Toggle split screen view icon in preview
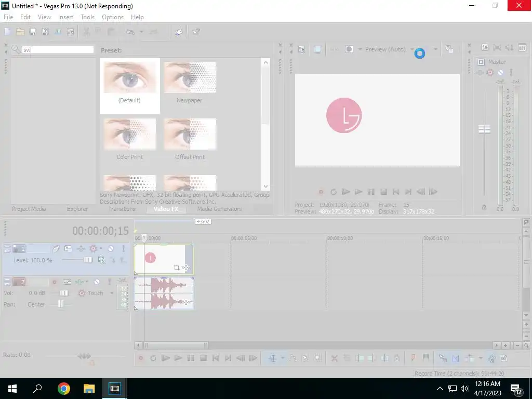Screen dimensions: 532x399 point(349,49)
